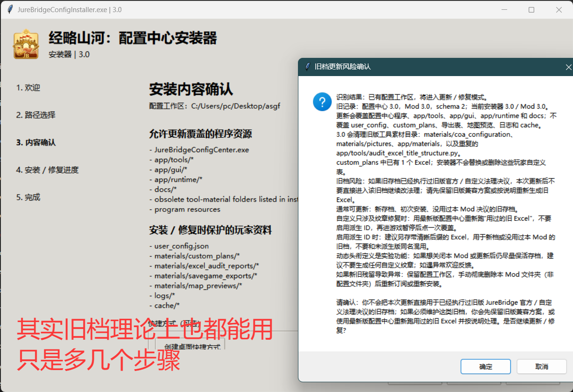
Task: Select step 1. 欢迎
Action: click(28, 88)
